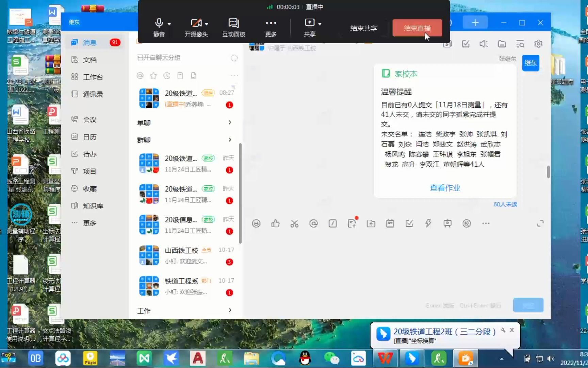Open 山西铁工校 group chat
The width and height of the screenshot is (588, 368).
pyautogui.click(x=186, y=256)
